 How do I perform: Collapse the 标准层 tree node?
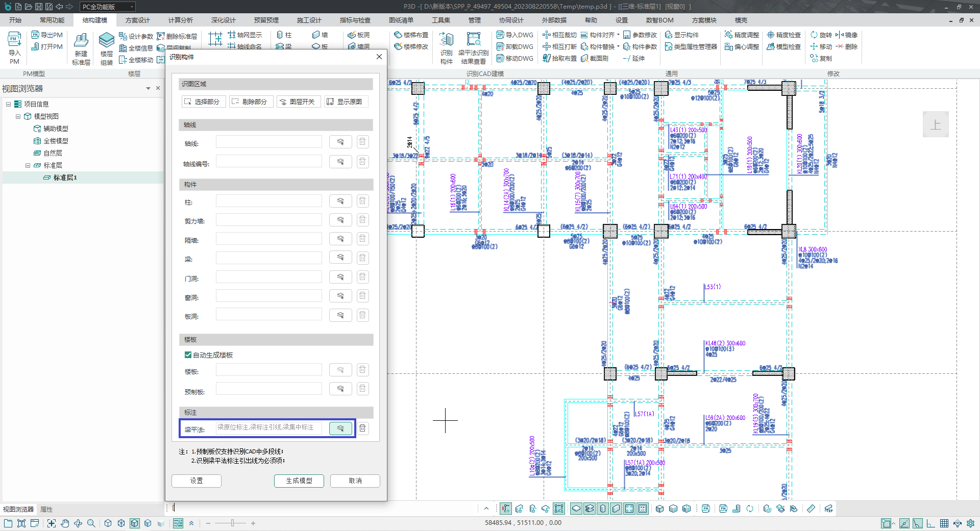point(28,165)
